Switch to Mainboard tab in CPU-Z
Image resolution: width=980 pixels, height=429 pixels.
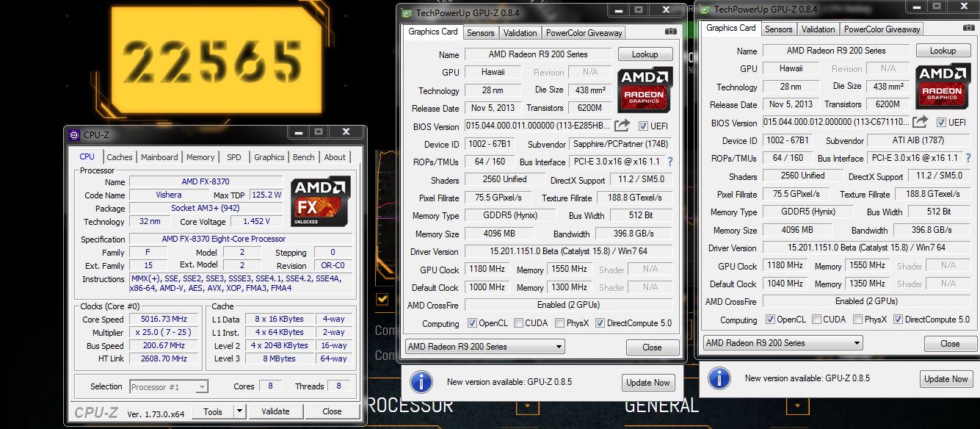click(159, 157)
